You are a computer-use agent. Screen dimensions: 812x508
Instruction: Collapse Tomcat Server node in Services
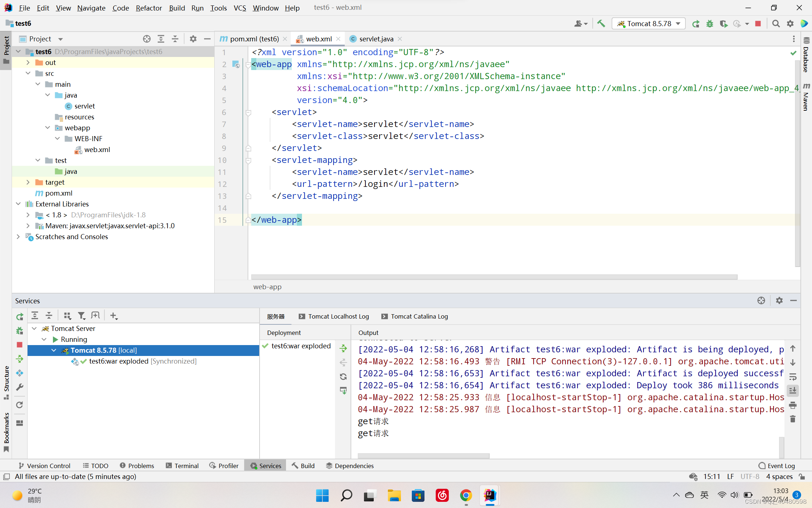[x=34, y=328]
